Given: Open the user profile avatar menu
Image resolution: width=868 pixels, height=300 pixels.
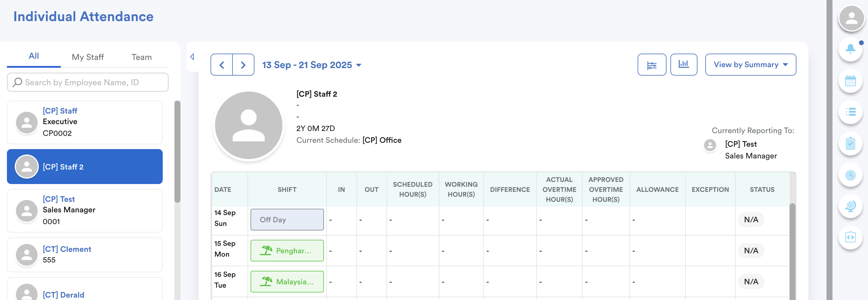Looking at the screenshot, I should [x=851, y=18].
